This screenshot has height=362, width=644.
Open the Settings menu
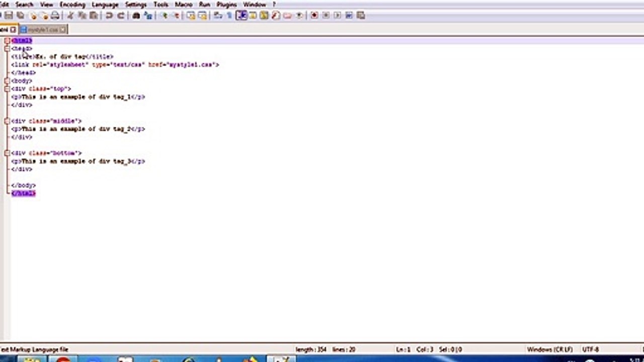pyautogui.click(x=136, y=4)
